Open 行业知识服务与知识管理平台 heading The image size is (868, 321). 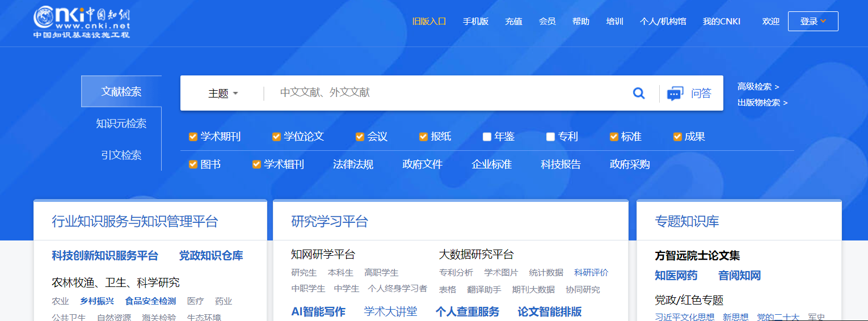click(x=135, y=221)
